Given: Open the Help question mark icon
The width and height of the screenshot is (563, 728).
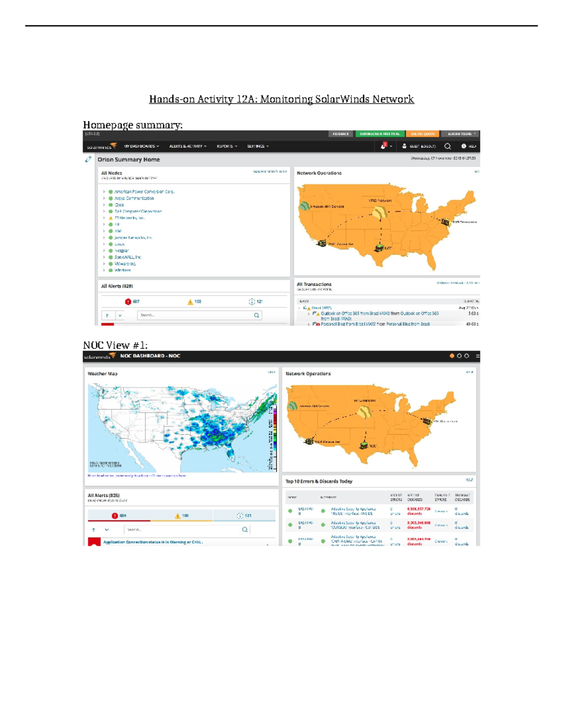Looking at the screenshot, I should point(464,146).
